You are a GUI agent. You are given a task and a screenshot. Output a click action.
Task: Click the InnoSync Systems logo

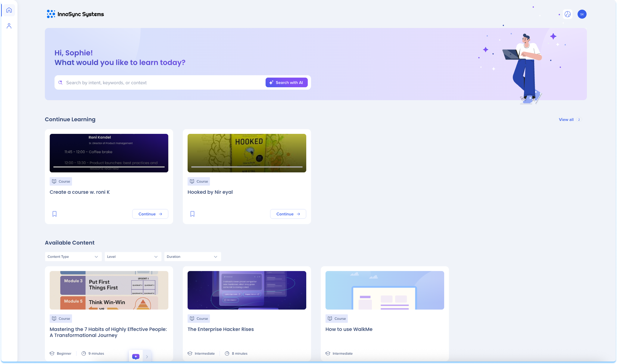[75, 14]
